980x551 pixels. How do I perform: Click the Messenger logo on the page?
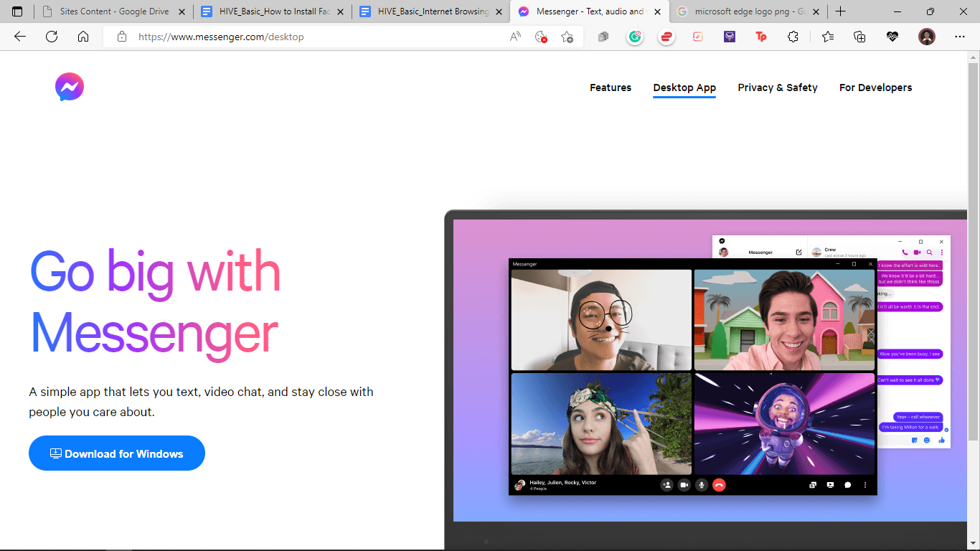(x=70, y=87)
